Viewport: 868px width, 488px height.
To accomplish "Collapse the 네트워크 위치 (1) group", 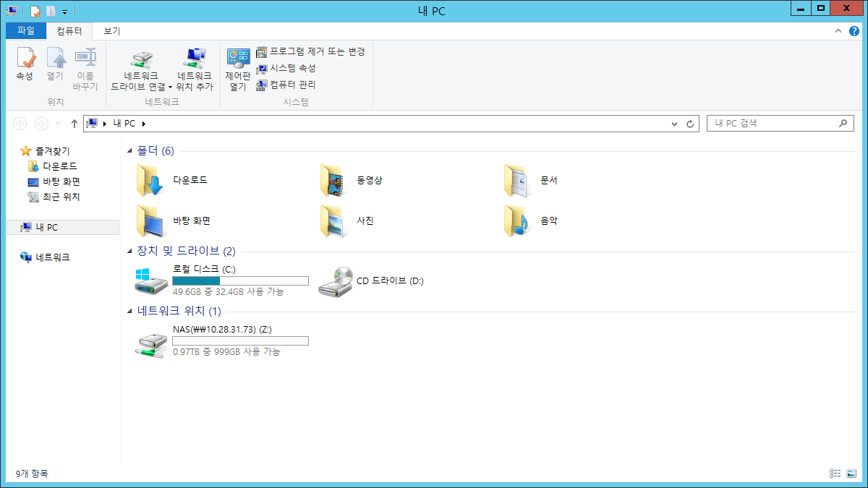I will (130, 312).
